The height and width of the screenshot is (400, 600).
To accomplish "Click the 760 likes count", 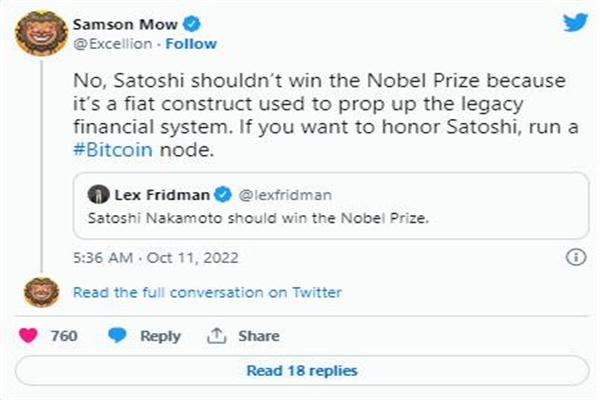I will [64, 336].
